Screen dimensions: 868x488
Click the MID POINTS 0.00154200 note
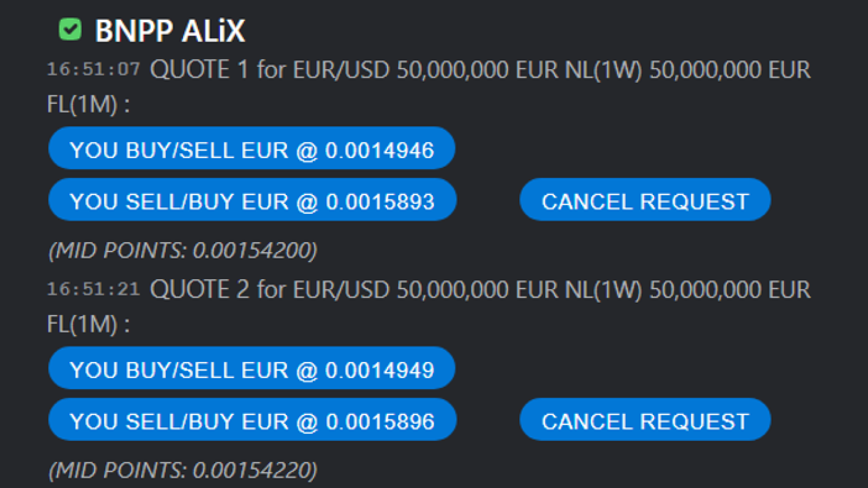pos(183,250)
